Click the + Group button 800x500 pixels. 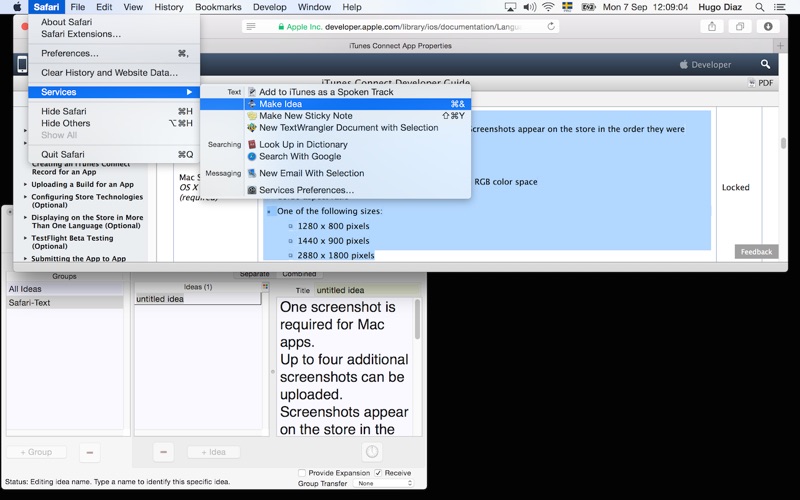pos(36,452)
